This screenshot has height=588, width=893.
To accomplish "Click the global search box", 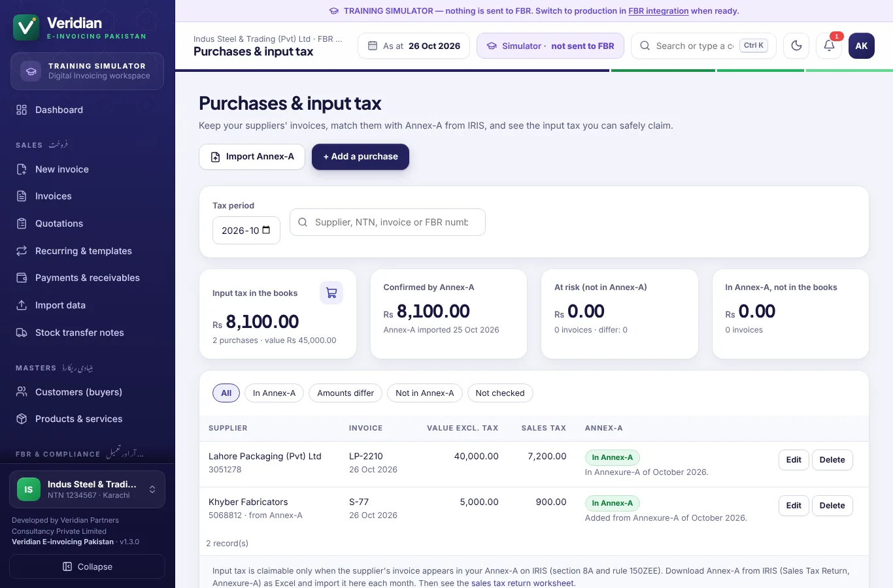I will [703, 46].
